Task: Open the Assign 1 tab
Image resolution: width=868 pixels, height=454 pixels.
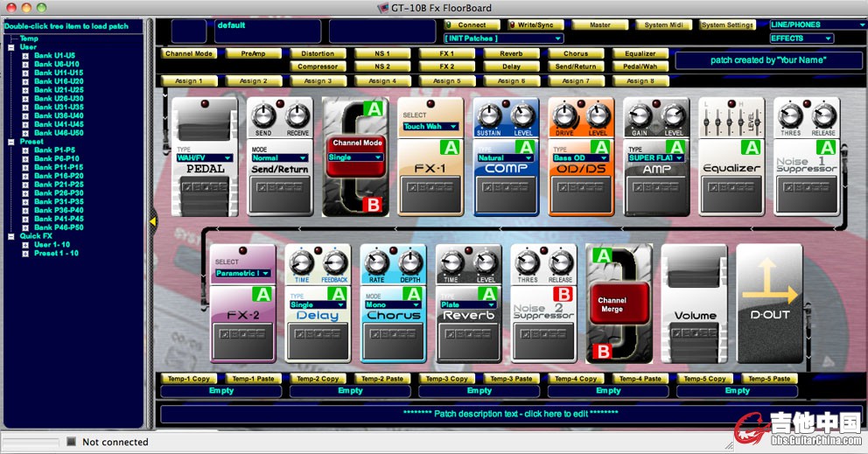Action: tap(189, 80)
